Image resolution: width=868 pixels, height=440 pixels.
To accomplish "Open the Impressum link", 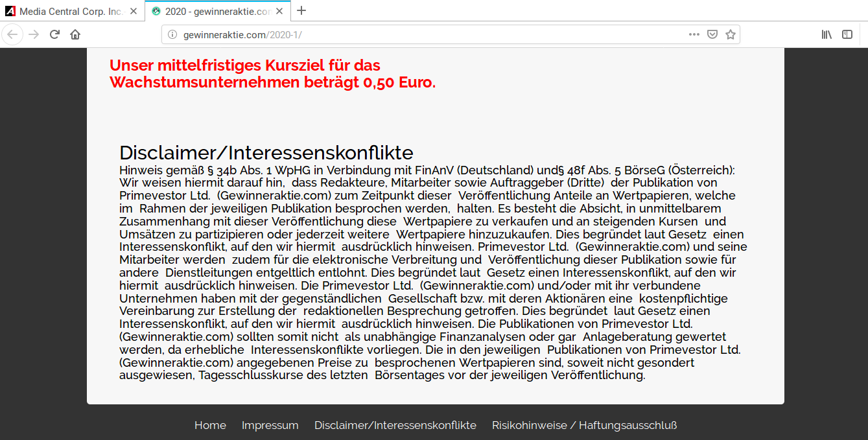I will 270,425.
